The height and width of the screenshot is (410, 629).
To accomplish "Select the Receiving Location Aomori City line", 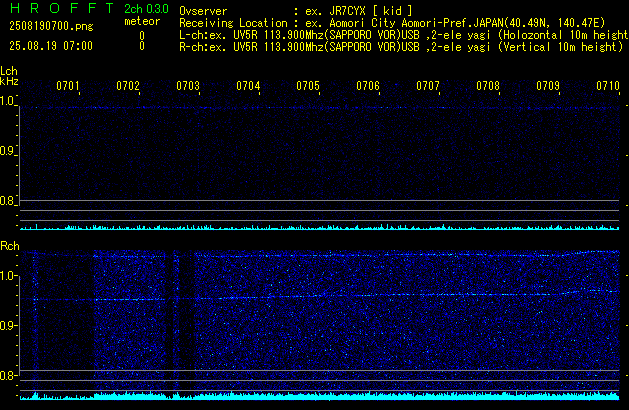I will click(392, 23).
